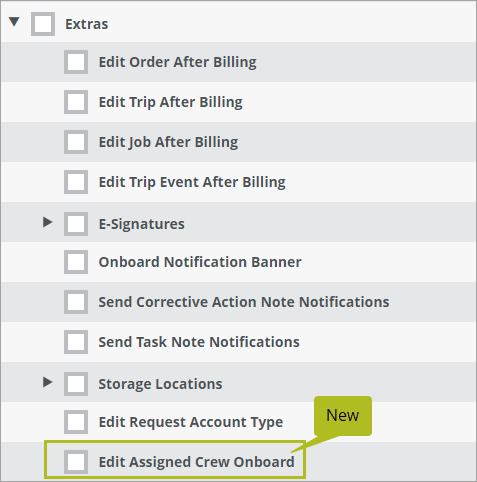Click the Edit Assigned Crew Onboard label

coord(197,462)
